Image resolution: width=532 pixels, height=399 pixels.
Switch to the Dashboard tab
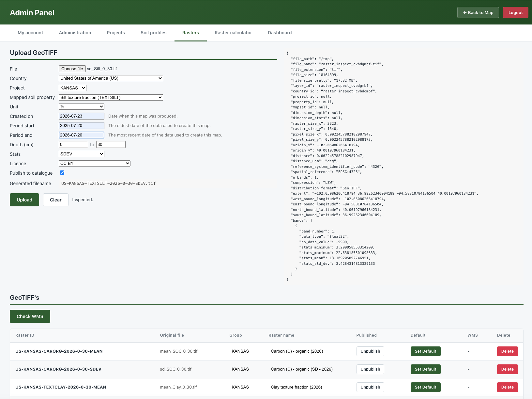(280, 33)
